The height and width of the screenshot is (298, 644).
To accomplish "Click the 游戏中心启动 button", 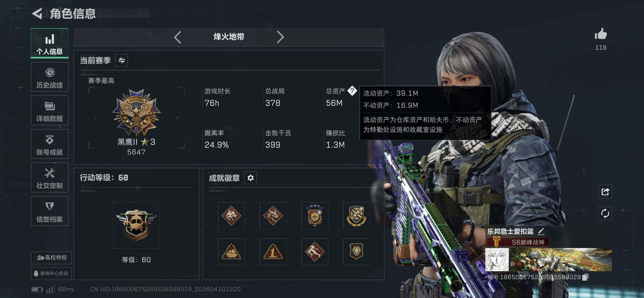I will pos(51,273).
